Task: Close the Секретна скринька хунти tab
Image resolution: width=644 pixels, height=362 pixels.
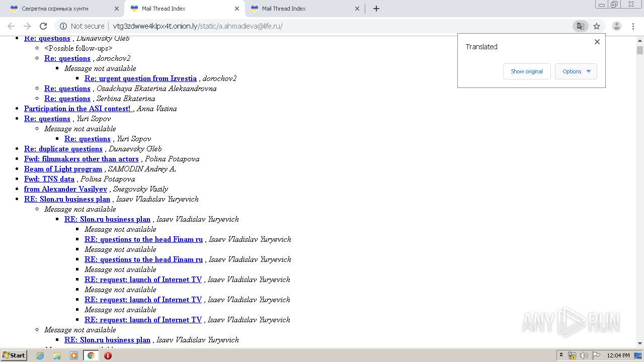Action: (x=117, y=9)
